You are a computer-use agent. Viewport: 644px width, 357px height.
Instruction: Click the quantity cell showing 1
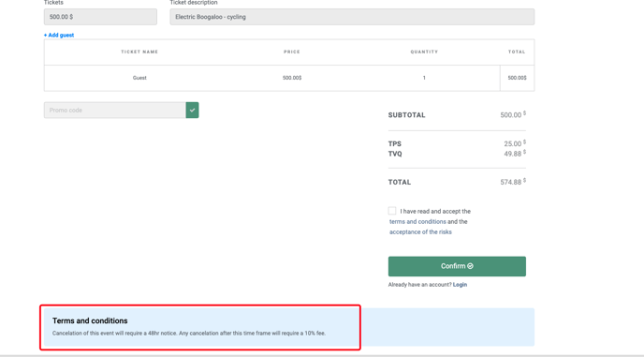click(424, 78)
